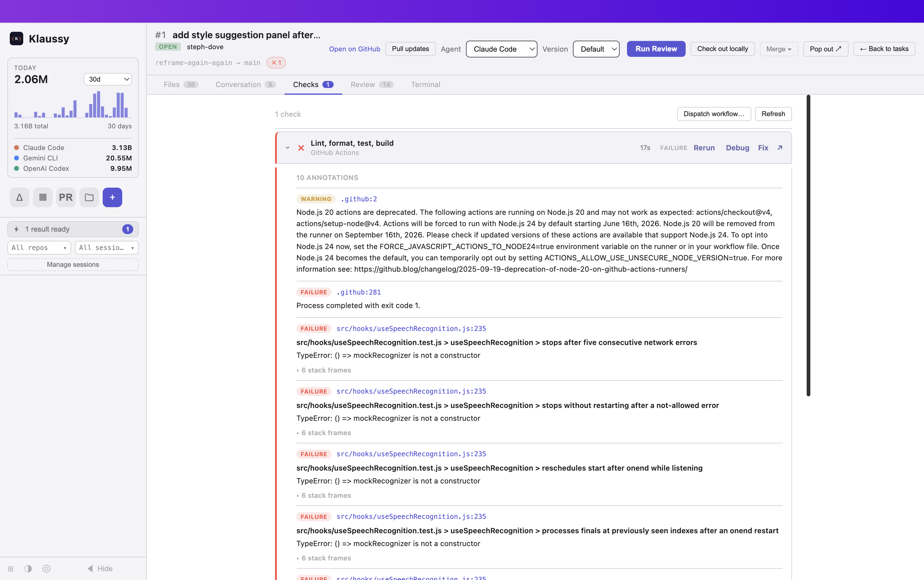Click the 10 ANNOTATIONS heading
The image size is (924, 580).
tap(327, 178)
